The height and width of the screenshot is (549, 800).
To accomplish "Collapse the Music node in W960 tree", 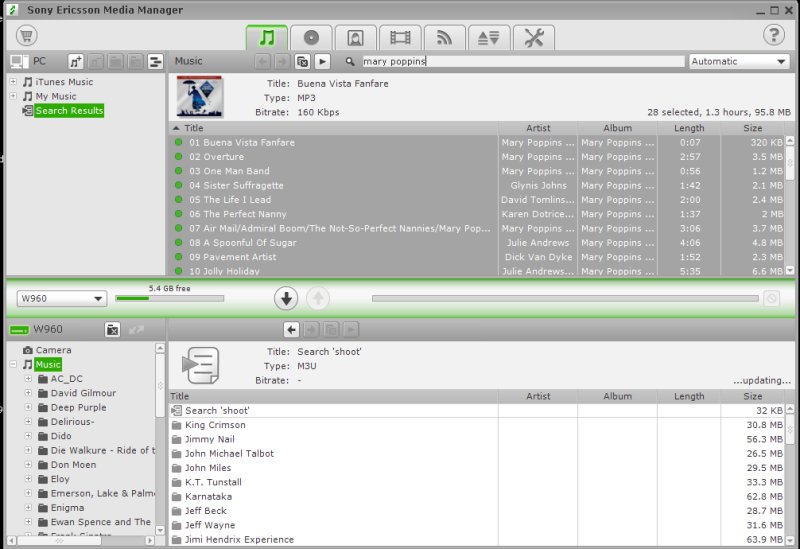I will (x=13, y=364).
